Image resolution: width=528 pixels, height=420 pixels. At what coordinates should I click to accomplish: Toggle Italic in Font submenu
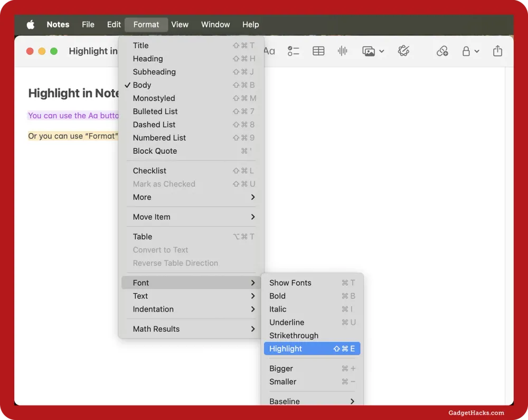coord(312,309)
